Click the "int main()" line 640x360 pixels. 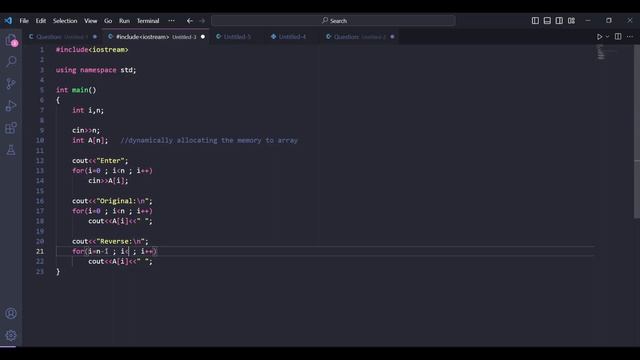click(x=76, y=90)
